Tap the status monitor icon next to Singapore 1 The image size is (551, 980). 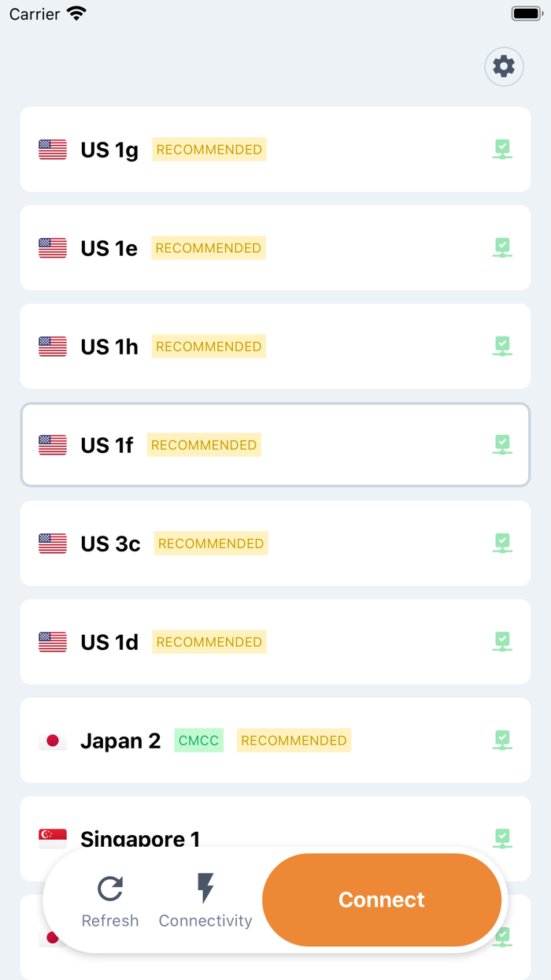pyautogui.click(x=501, y=838)
